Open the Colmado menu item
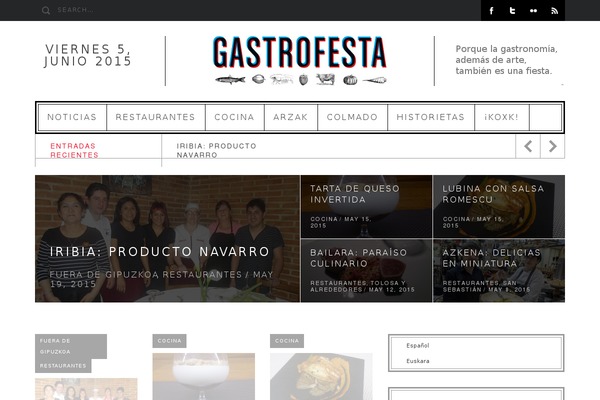The width and height of the screenshot is (600, 400). coord(352,117)
